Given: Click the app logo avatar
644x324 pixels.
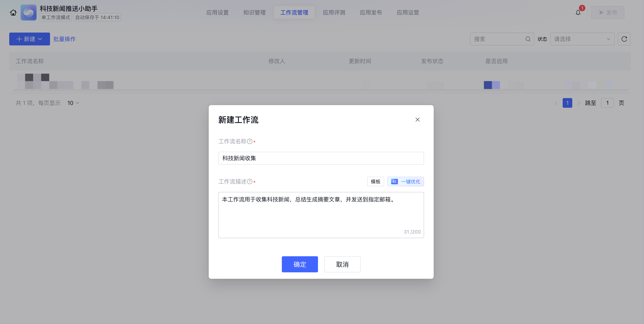Looking at the screenshot, I should [29, 12].
